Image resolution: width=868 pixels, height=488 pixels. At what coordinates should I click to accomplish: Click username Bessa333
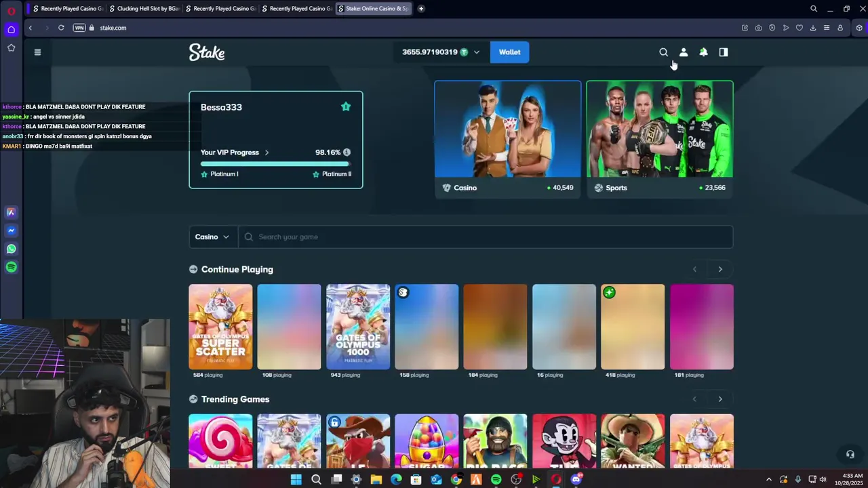point(221,107)
